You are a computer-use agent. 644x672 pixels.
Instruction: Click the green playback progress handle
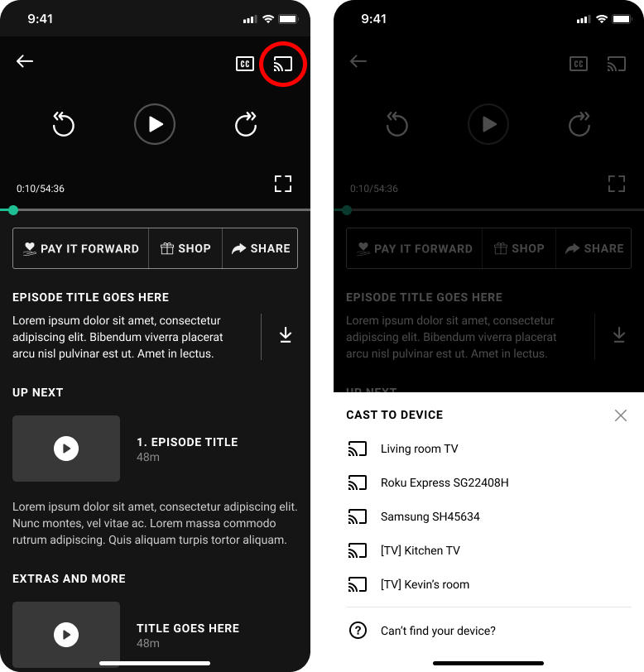point(13,210)
